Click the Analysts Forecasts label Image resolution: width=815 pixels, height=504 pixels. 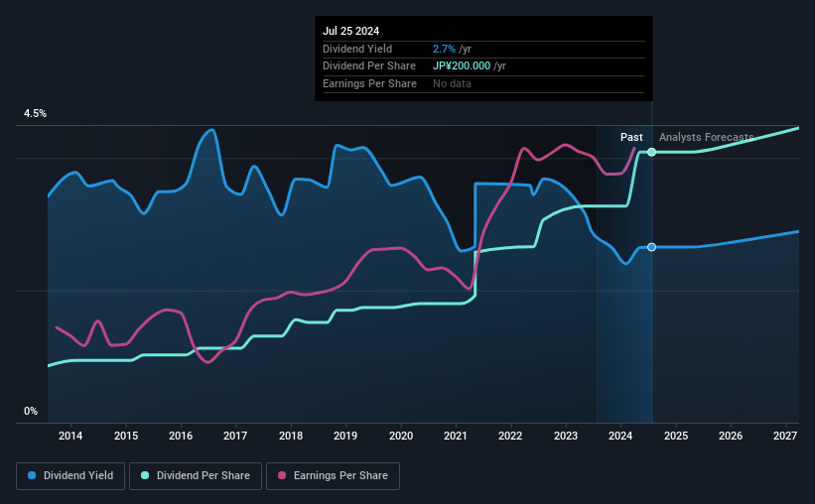click(707, 137)
